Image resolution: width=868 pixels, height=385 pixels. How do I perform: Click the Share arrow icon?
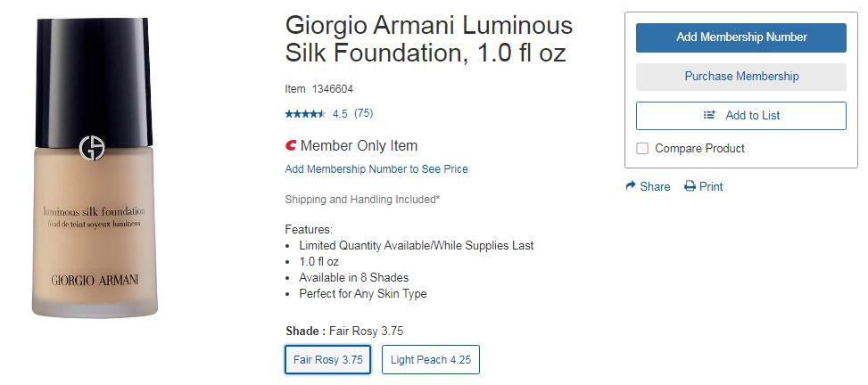[631, 186]
